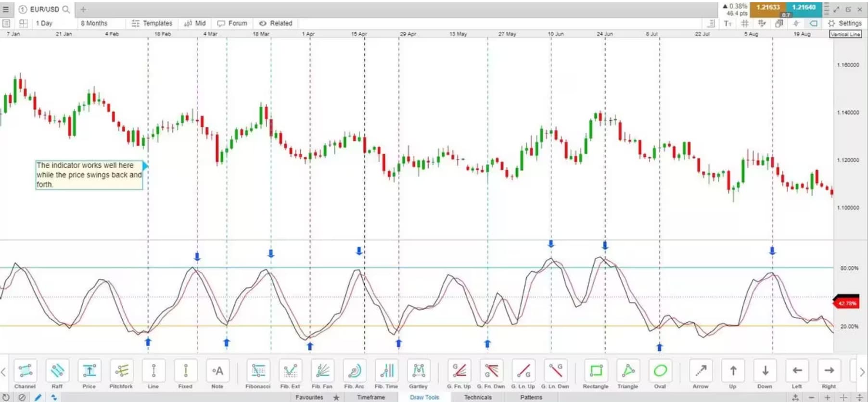The height and width of the screenshot is (402, 868).
Task: Add a new chart tab with the plus
Action: [x=83, y=9]
